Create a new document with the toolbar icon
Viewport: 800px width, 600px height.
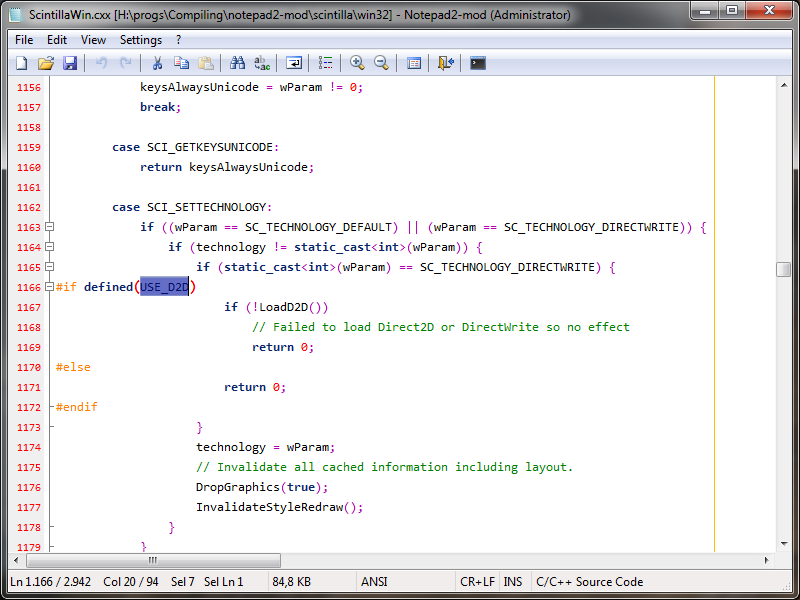(x=21, y=63)
